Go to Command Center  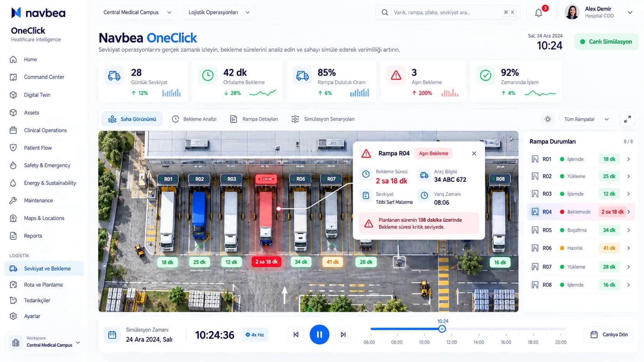(x=44, y=77)
